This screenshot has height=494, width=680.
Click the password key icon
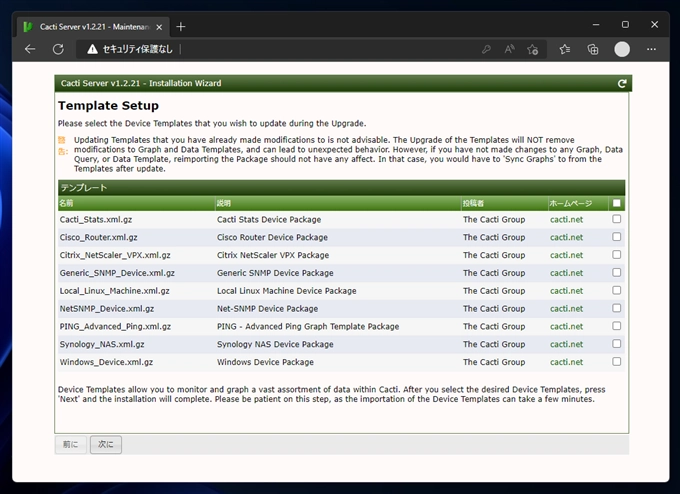[x=486, y=49]
